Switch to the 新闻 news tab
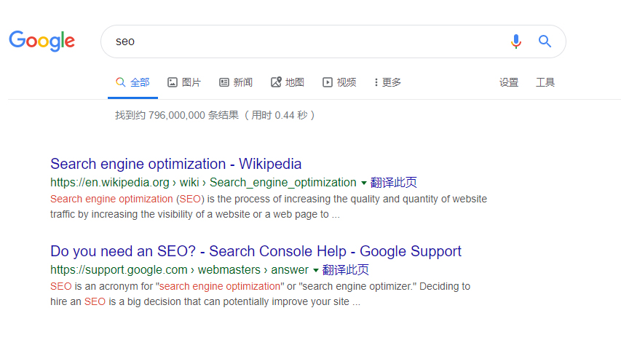Viewport: 621px width, 364px height. point(236,82)
